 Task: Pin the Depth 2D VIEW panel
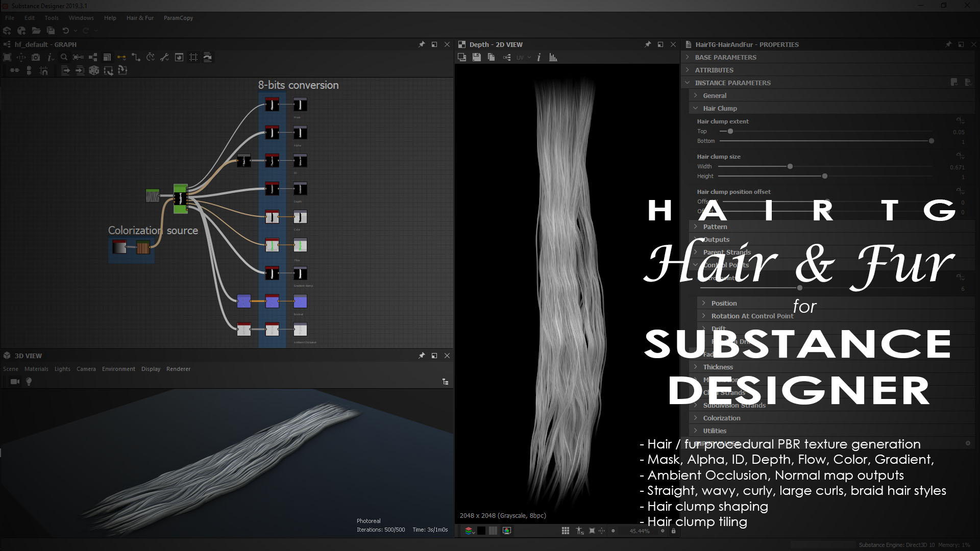click(648, 44)
